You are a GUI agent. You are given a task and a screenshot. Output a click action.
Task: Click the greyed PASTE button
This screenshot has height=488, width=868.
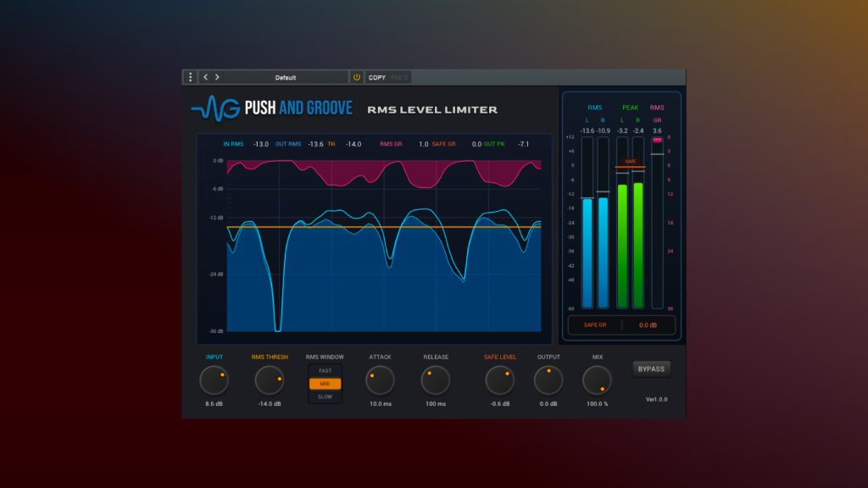[x=399, y=77]
